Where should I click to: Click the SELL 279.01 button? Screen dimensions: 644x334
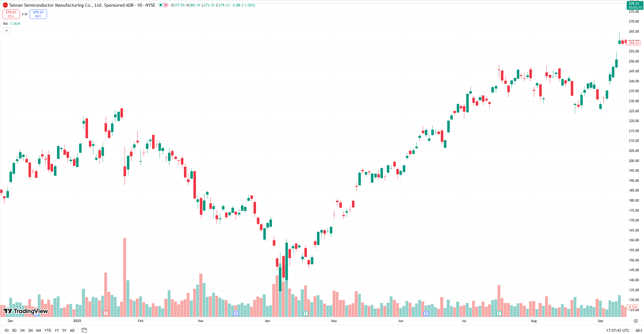11,14
